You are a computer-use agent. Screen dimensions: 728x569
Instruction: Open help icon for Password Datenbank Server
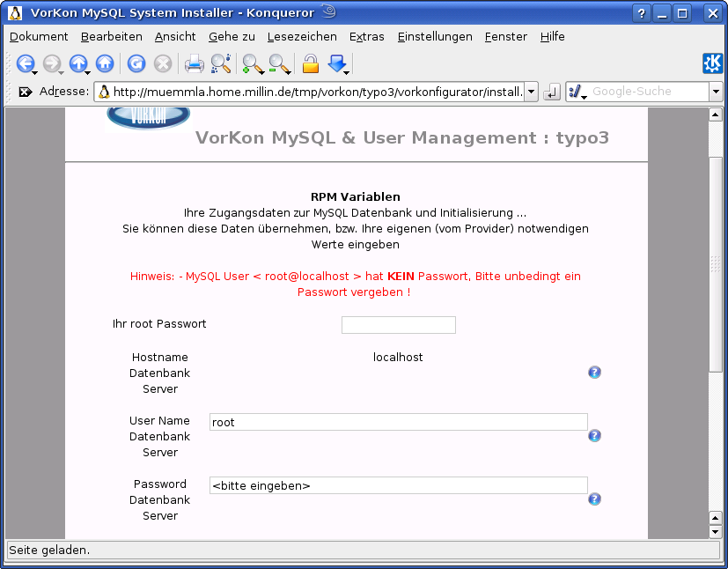coord(594,499)
